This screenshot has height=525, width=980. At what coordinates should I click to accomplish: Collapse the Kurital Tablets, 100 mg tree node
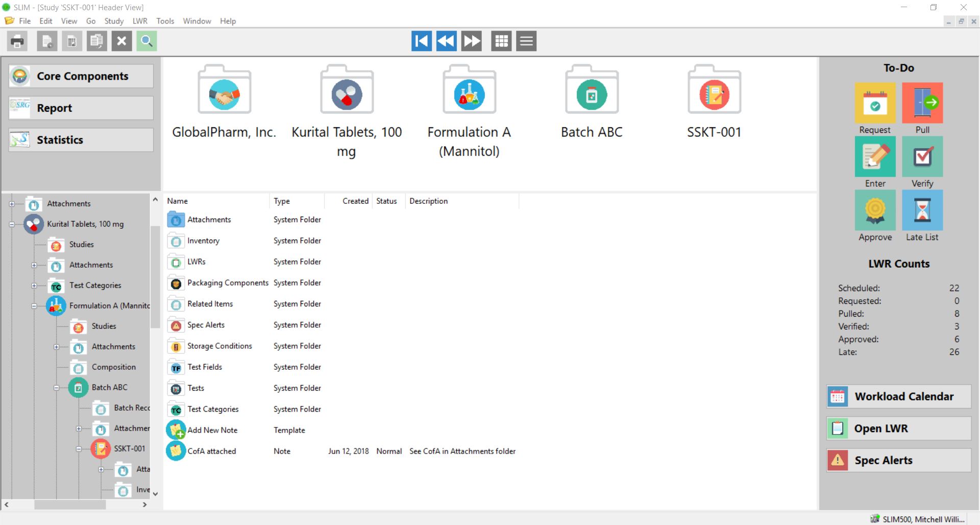(12, 224)
